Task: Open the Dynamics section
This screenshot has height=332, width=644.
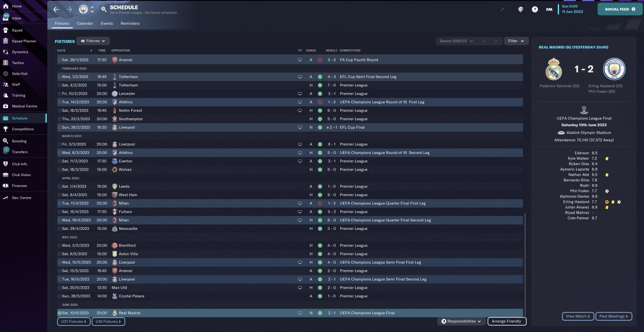Action: coord(20,52)
